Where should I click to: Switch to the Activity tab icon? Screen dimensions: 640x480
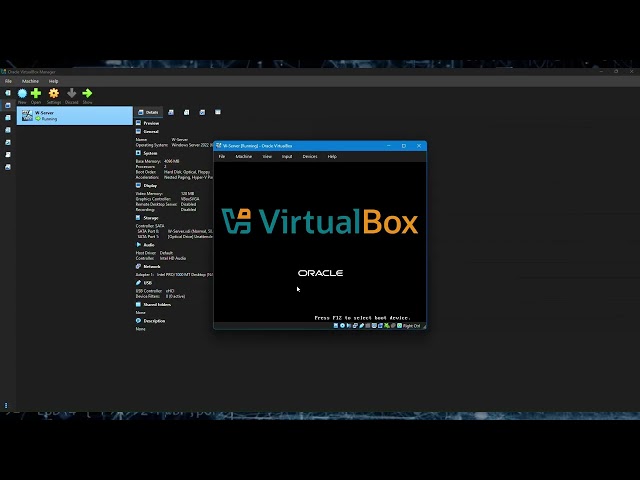202,112
